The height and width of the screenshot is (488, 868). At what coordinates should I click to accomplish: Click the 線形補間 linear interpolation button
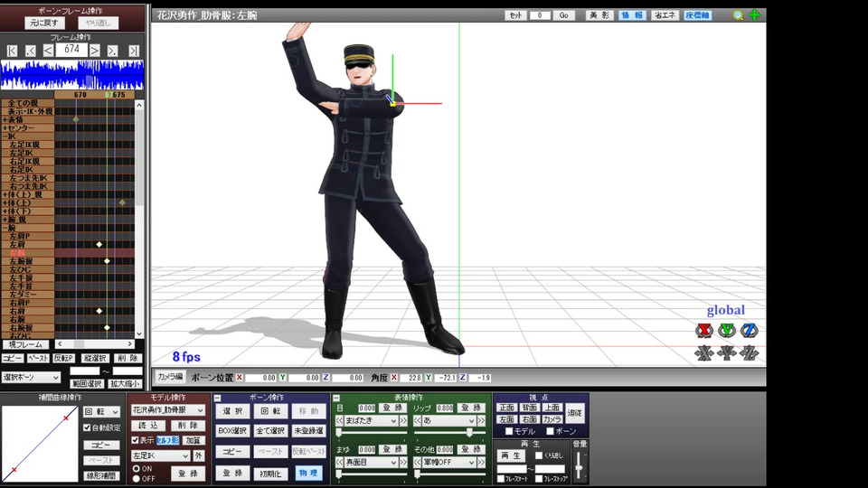[101, 476]
